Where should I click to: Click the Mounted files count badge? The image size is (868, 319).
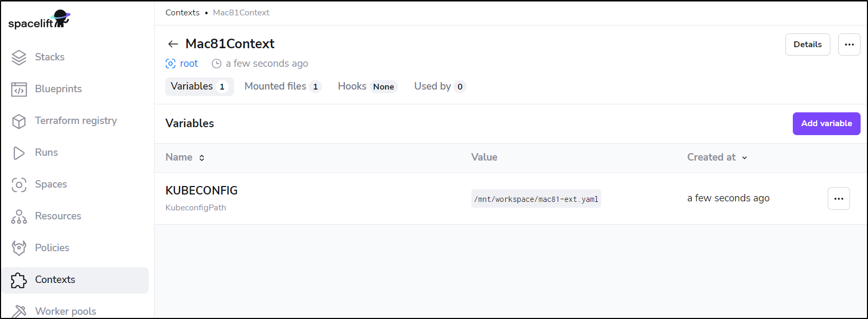[316, 87]
